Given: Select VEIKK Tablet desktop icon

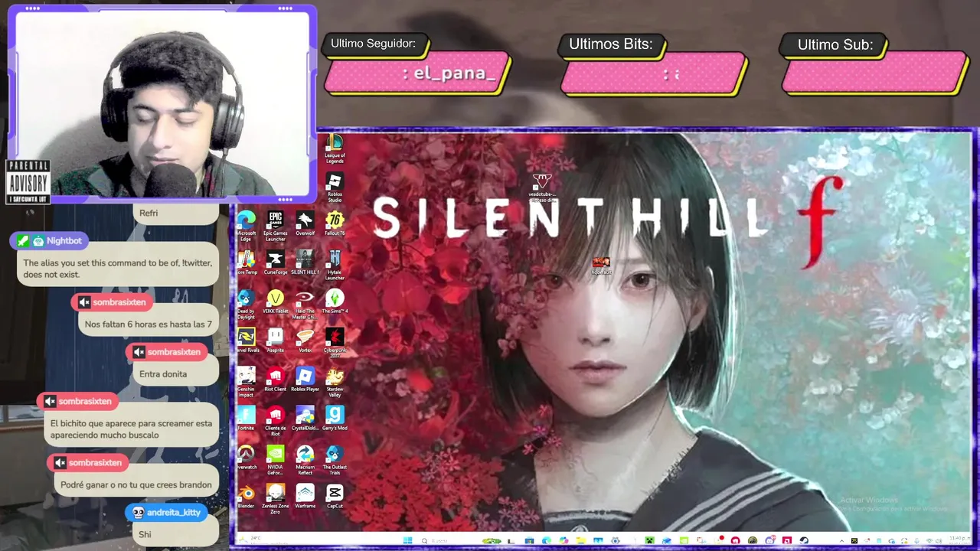Looking at the screenshot, I should 275,302.
